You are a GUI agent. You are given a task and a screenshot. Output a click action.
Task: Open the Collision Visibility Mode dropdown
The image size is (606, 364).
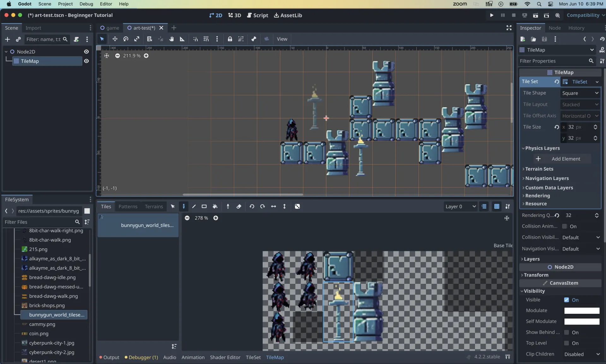pyautogui.click(x=581, y=237)
